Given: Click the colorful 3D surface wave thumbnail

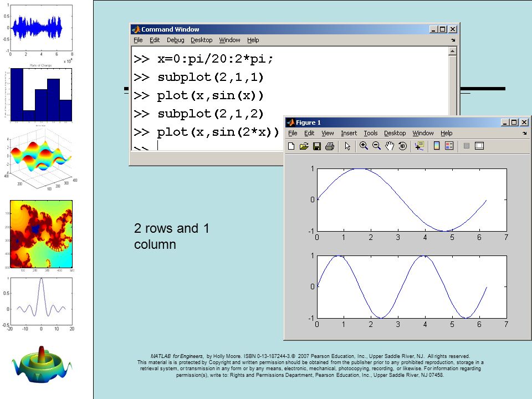Looking at the screenshot, I should (x=40, y=160).
